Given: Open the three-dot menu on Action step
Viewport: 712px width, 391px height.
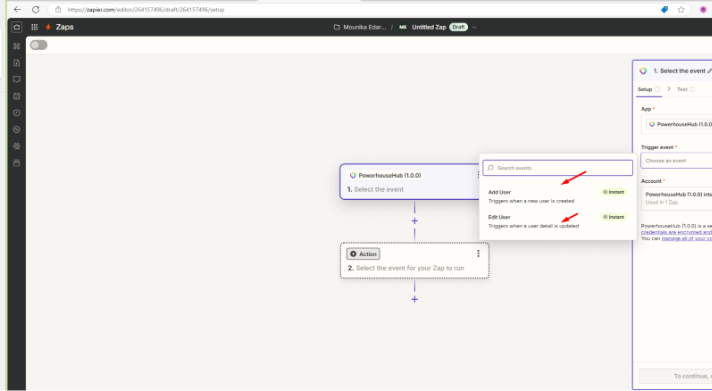Looking at the screenshot, I should [x=478, y=253].
